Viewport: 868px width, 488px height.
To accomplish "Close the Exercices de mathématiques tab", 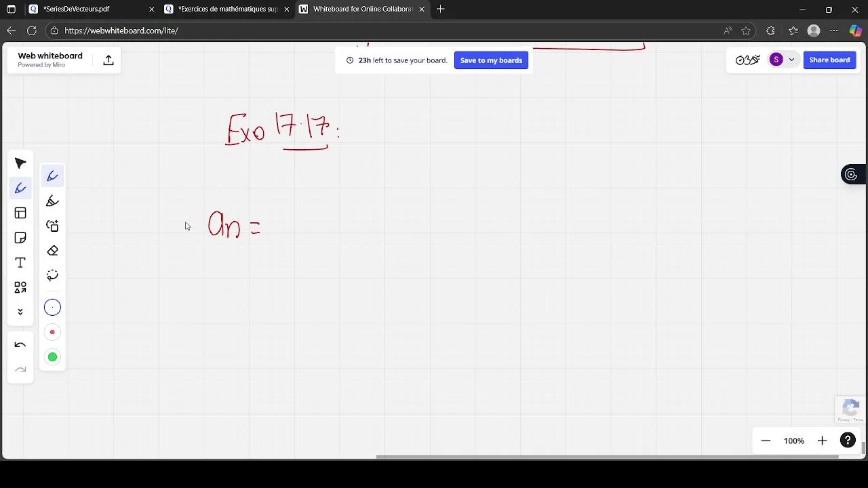I will 287,9.
